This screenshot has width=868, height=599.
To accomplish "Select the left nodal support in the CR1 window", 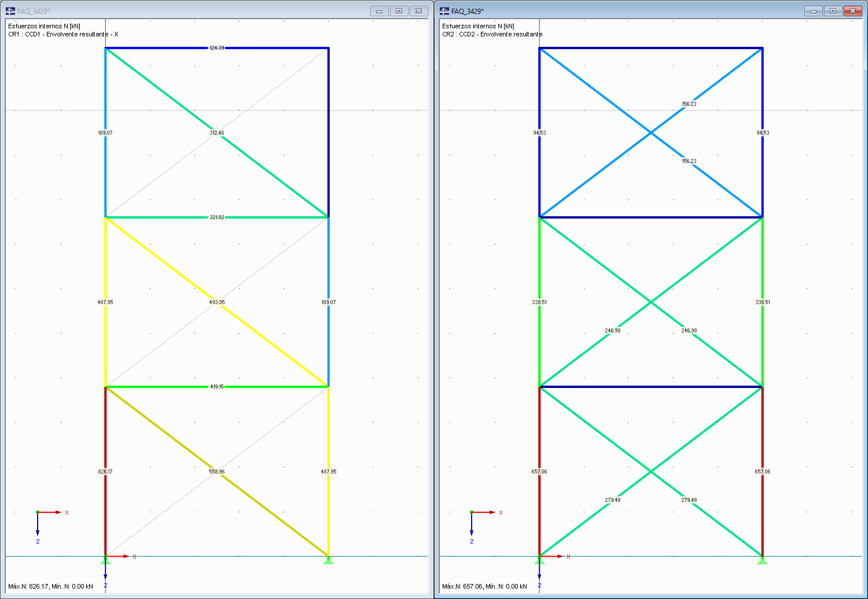I will (105, 560).
